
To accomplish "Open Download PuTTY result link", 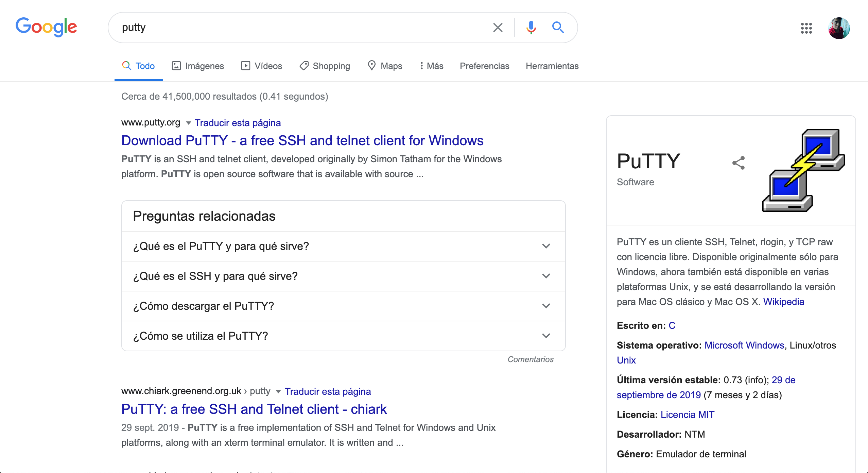I will click(302, 140).
